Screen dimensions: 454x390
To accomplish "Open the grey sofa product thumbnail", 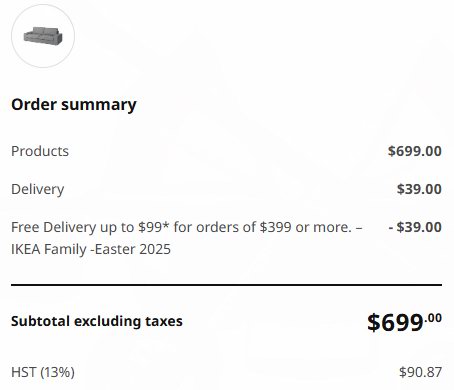I will [x=43, y=36].
